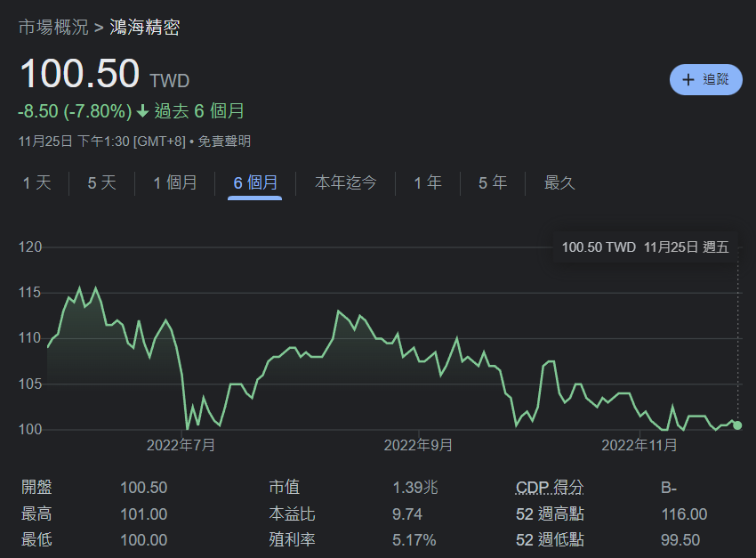
Task: Open the 市場概況 breadcrumb link
Action: 53,27
